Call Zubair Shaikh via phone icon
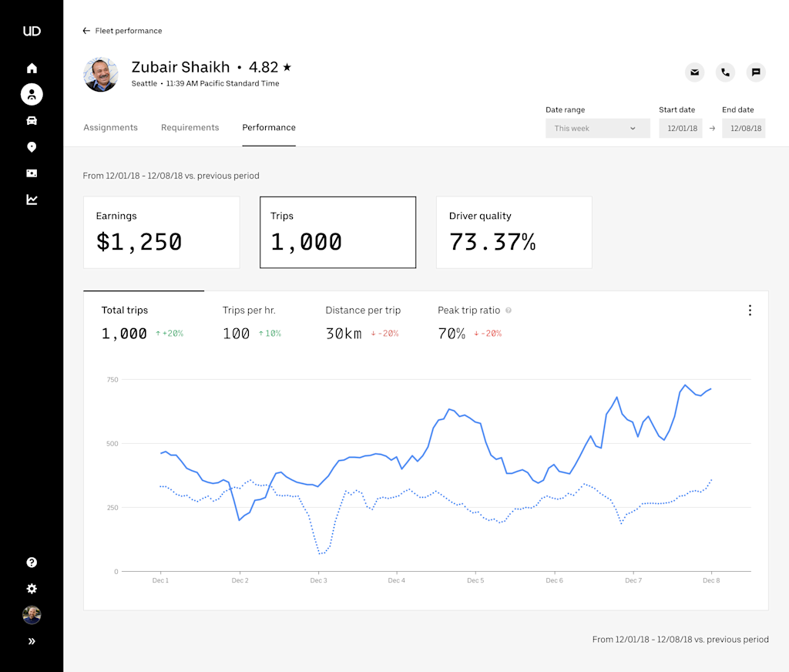 pyautogui.click(x=725, y=72)
